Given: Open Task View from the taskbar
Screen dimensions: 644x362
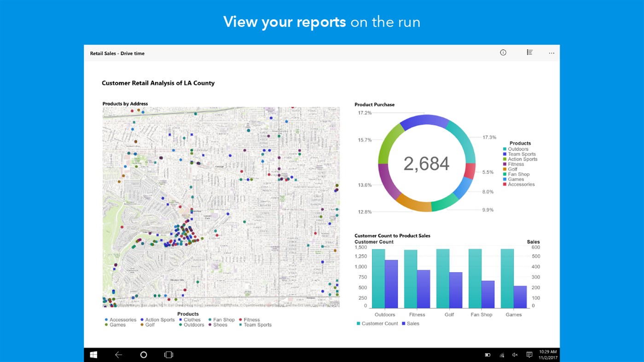Looking at the screenshot, I should click(x=168, y=354).
